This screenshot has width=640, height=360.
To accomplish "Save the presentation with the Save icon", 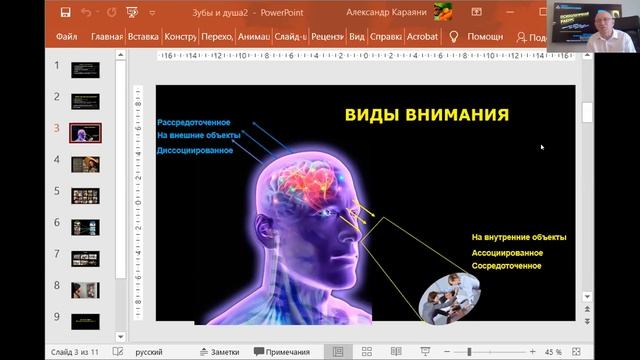I will coord(65,12).
